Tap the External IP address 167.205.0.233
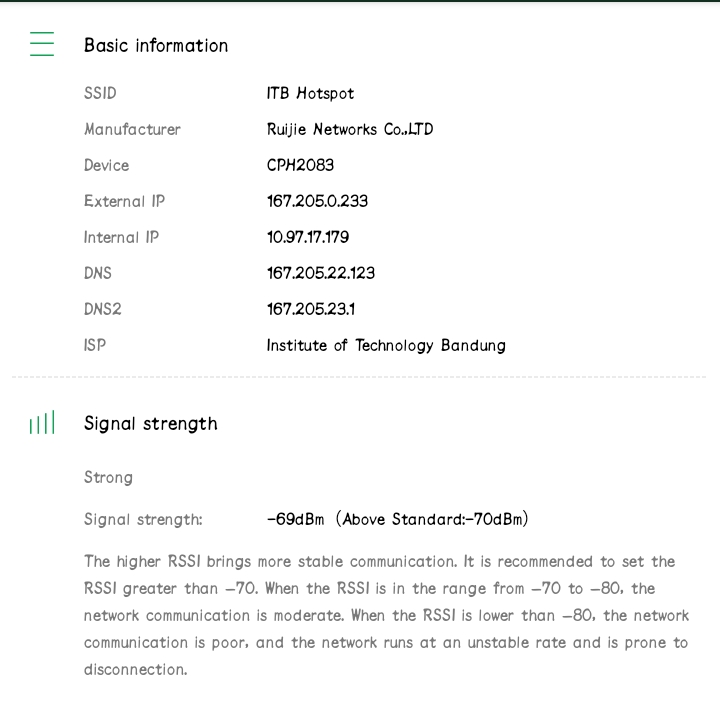Image resolution: width=720 pixels, height=706 pixels. 317,201
